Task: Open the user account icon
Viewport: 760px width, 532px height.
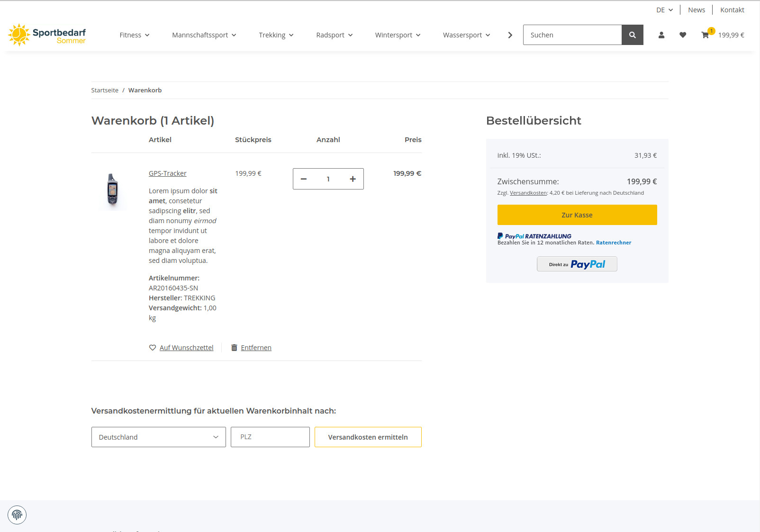Action: click(661, 35)
